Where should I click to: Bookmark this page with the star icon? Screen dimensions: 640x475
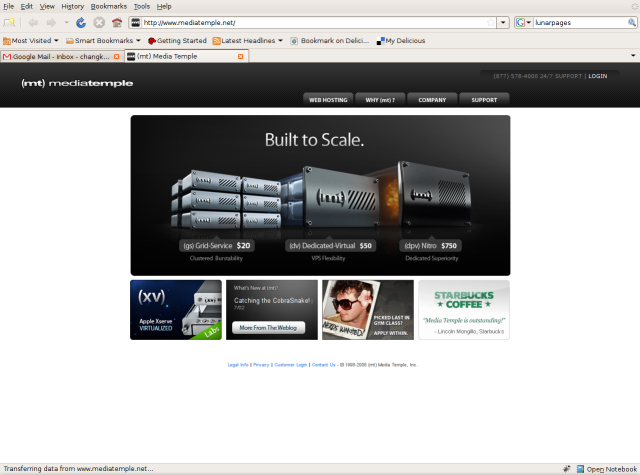[491, 22]
